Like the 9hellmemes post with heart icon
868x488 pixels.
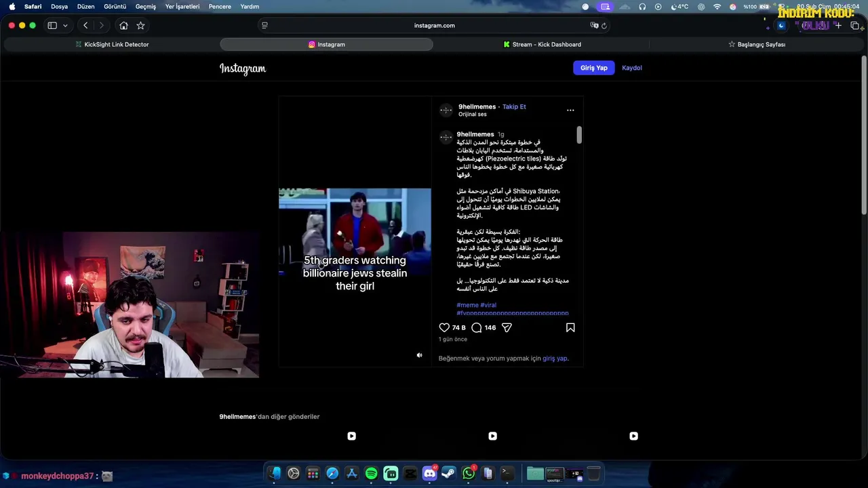[444, 327]
